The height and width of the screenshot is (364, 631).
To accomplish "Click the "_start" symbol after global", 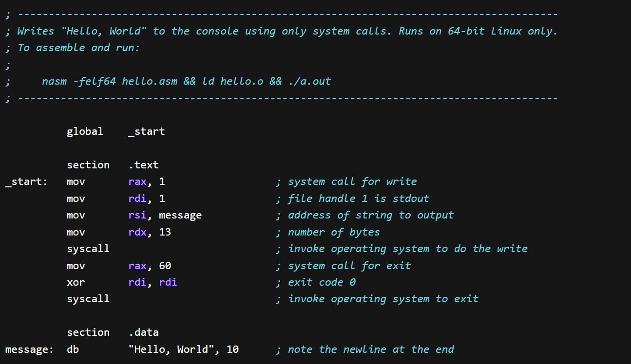I will (x=147, y=131).
